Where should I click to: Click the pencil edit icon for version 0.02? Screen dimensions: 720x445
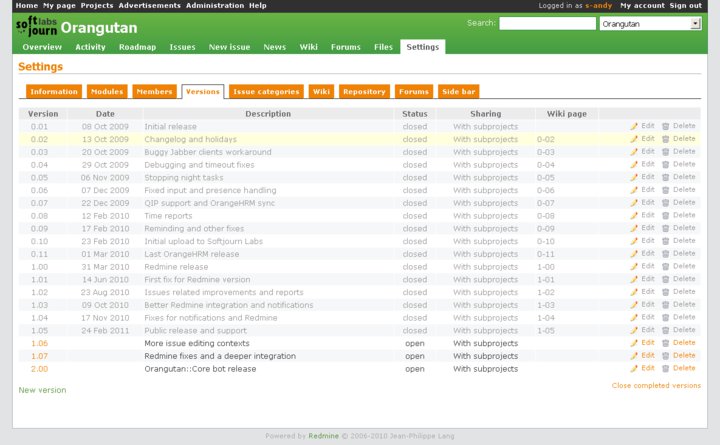(634, 139)
